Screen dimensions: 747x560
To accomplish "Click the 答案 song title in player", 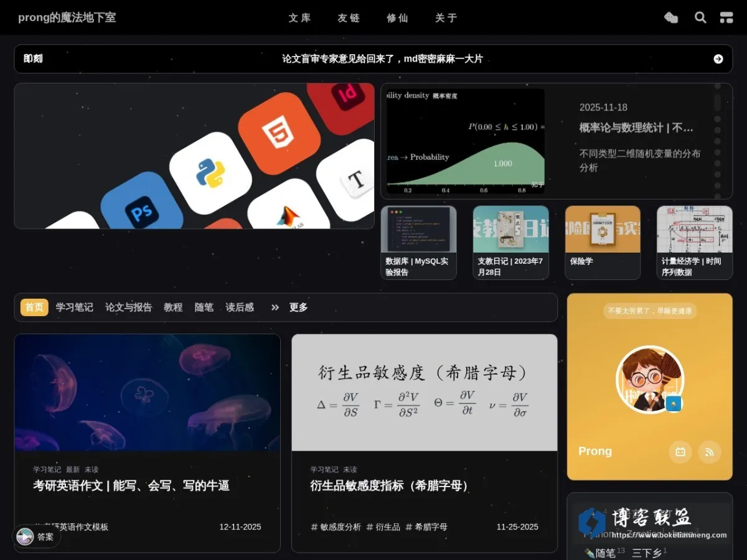I will 45,537.
